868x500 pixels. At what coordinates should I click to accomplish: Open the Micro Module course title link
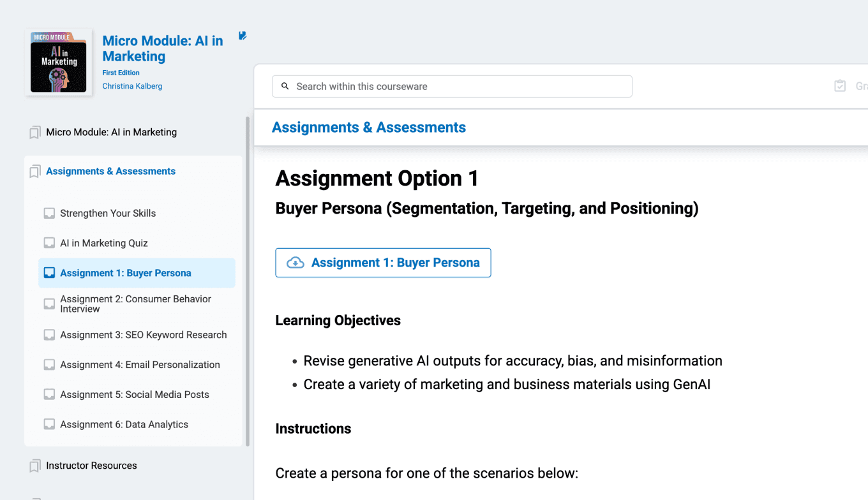[163, 48]
